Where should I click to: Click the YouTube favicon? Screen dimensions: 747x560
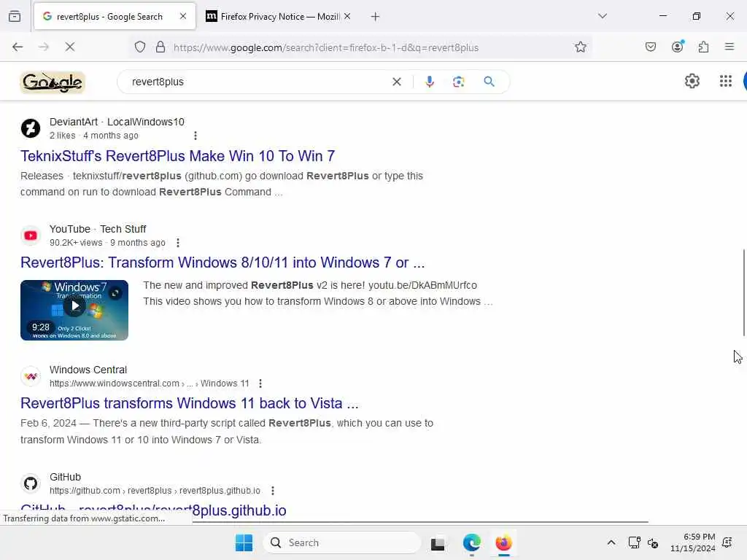point(31,236)
